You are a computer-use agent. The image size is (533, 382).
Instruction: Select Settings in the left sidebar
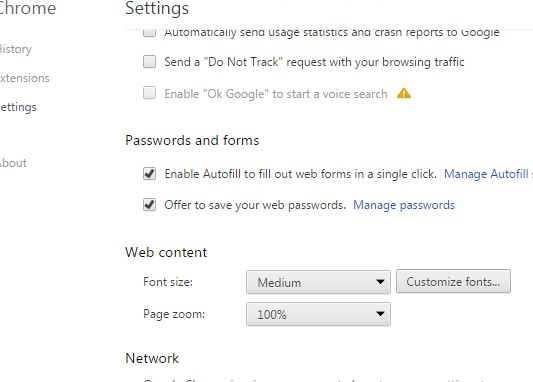tap(18, 107)
